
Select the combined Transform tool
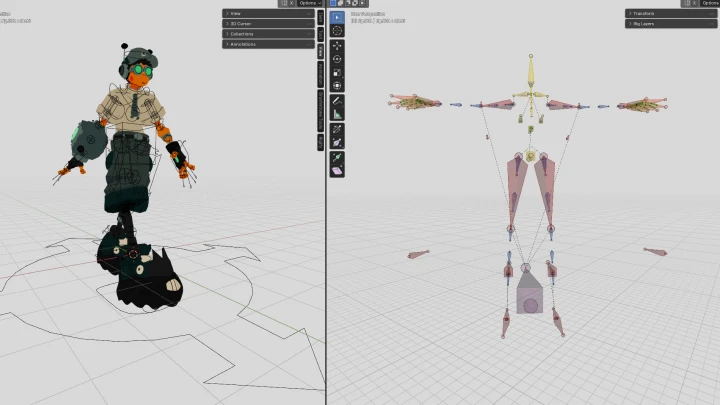[337, 86]
